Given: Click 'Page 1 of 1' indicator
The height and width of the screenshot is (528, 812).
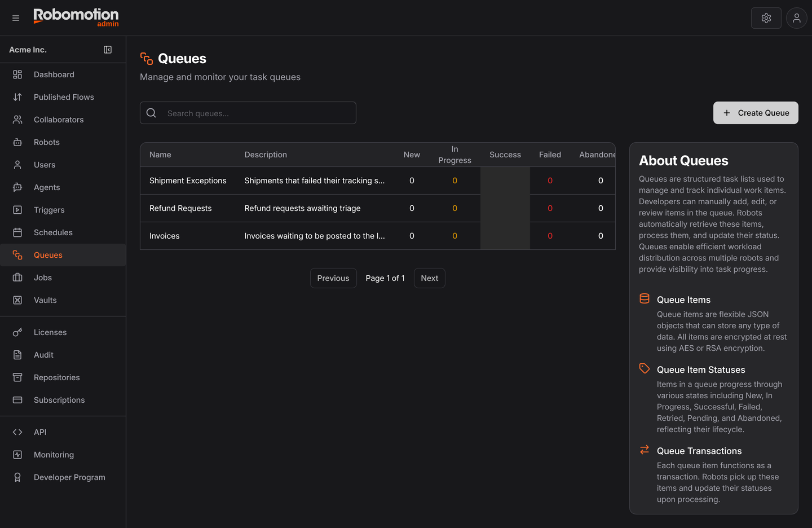Looking at the screenshot, I should 385,278.
